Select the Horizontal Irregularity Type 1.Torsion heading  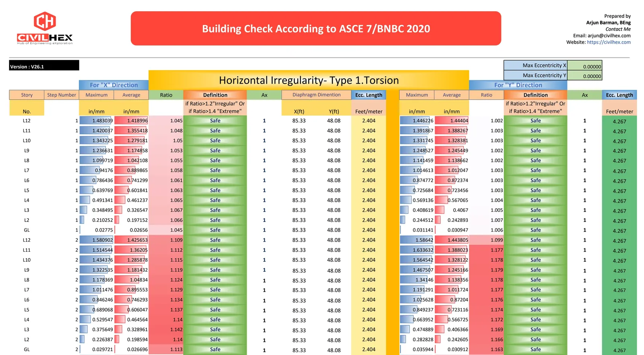click(308, 80)
